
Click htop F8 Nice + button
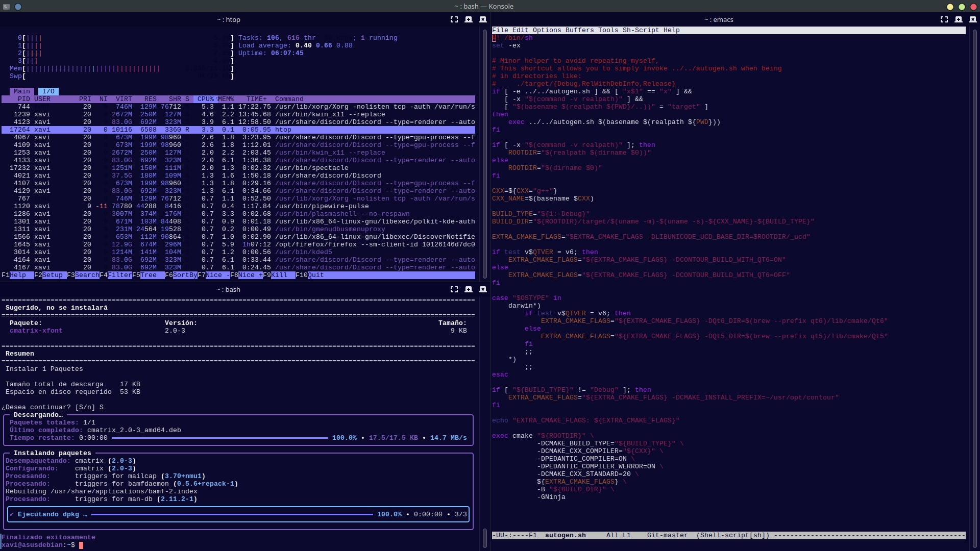(247, 275)
